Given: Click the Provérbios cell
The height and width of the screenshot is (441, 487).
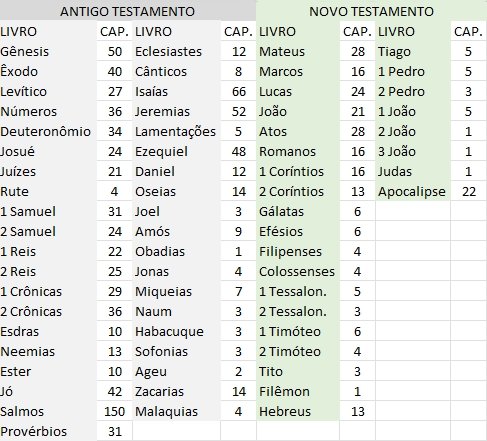Looking at the screenshot, I should coord(48,431).
